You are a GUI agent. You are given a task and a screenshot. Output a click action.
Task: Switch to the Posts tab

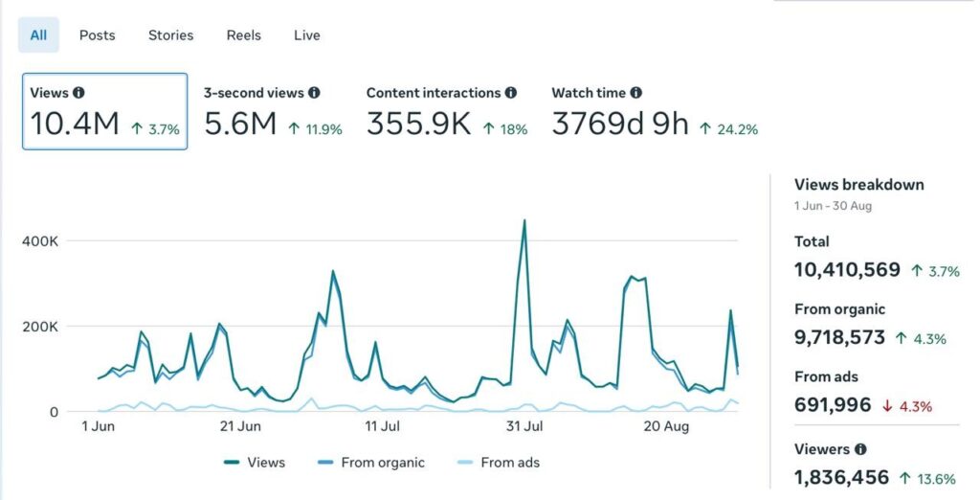coord(97,35)
